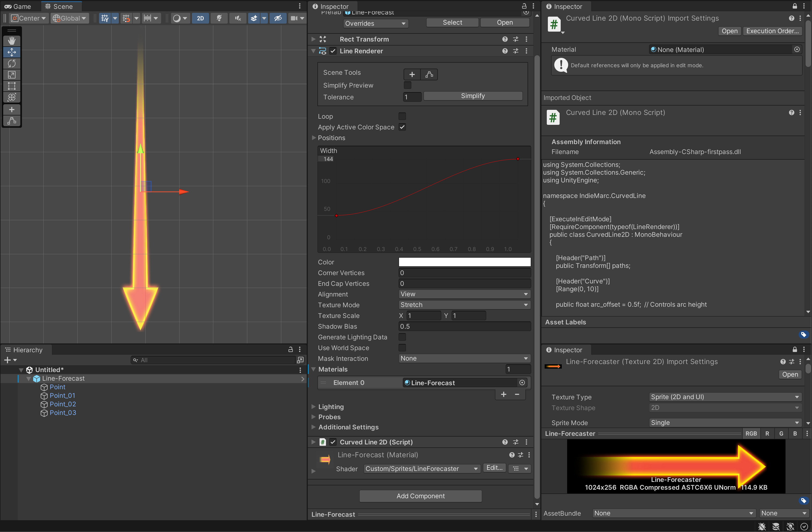Open the Overrides dropdown
Screen dimensions: 812x532
(375, 23)
